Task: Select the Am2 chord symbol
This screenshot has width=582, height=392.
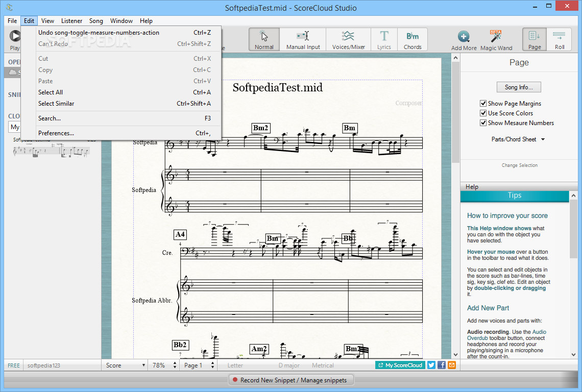Action: pos(259,349)
